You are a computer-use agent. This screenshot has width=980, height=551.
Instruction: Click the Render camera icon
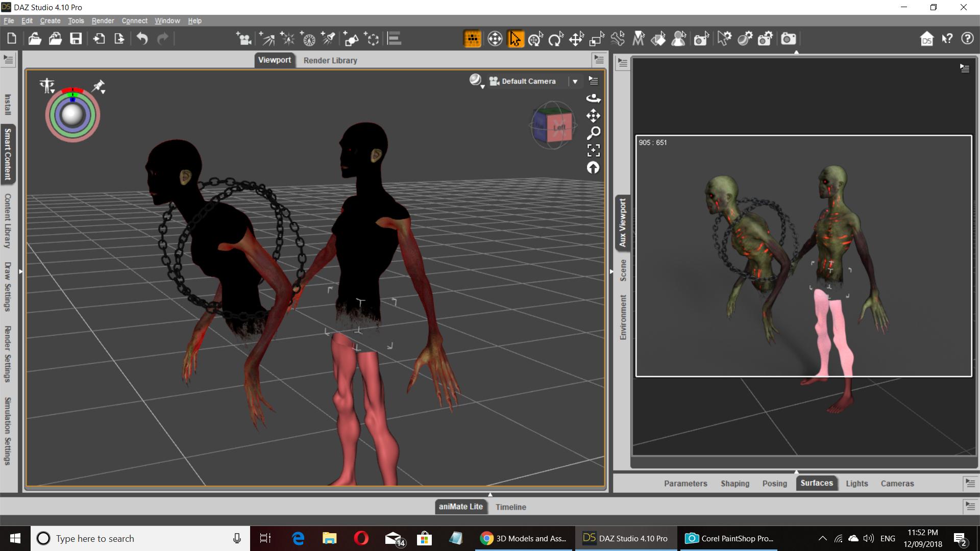pos(788,39)
